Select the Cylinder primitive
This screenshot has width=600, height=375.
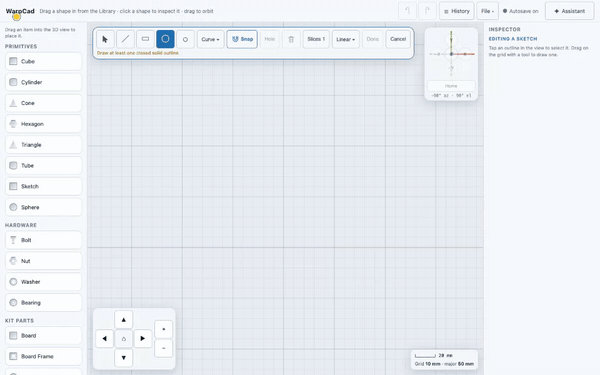click(44, 82)
